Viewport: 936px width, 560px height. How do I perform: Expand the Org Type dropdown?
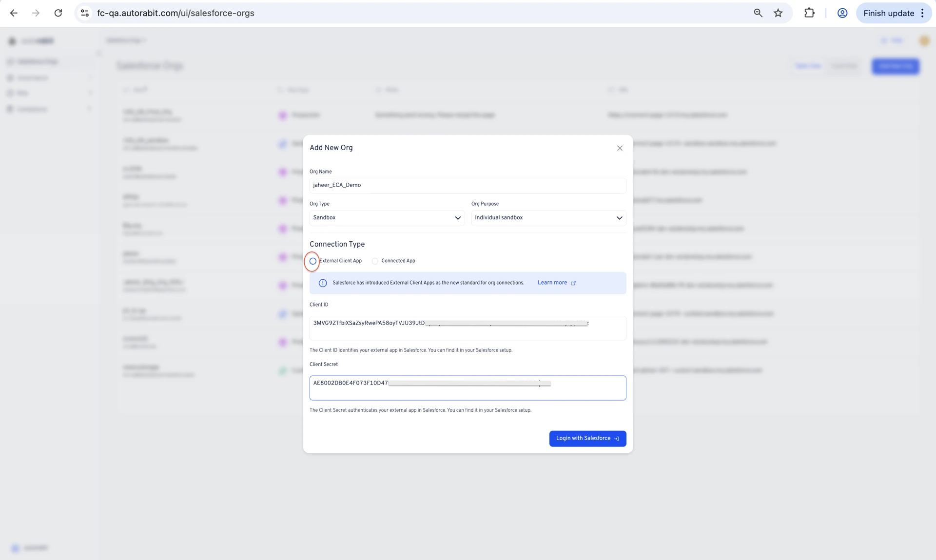pos(387,218)
